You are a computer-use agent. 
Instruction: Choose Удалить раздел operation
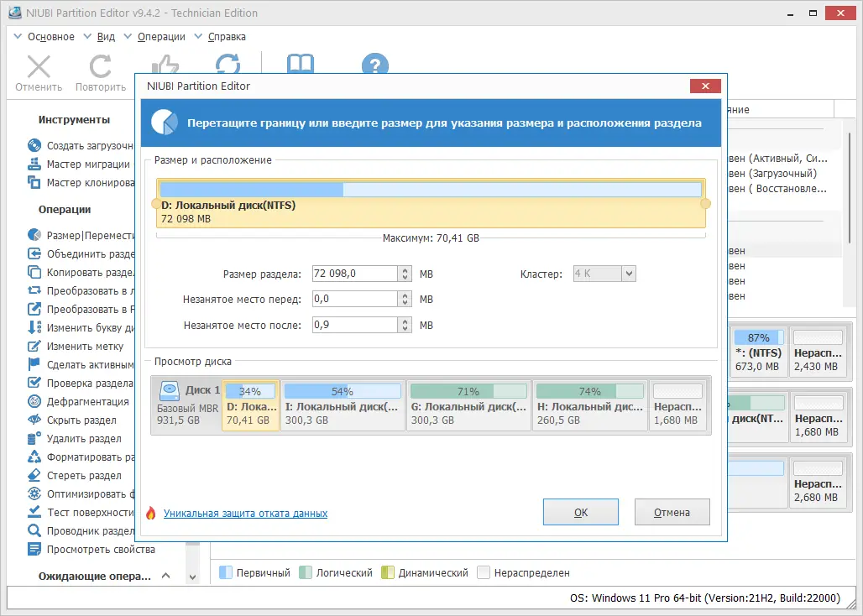coord(75,439)
